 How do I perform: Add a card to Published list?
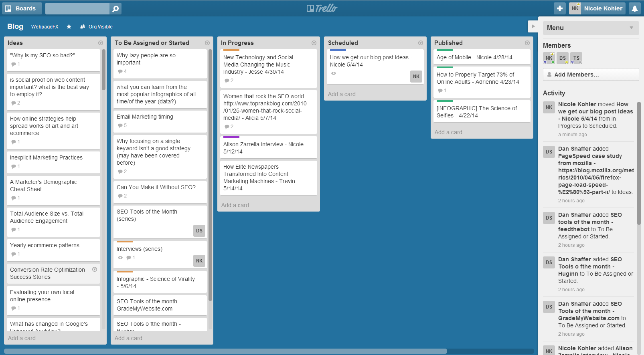451,132
